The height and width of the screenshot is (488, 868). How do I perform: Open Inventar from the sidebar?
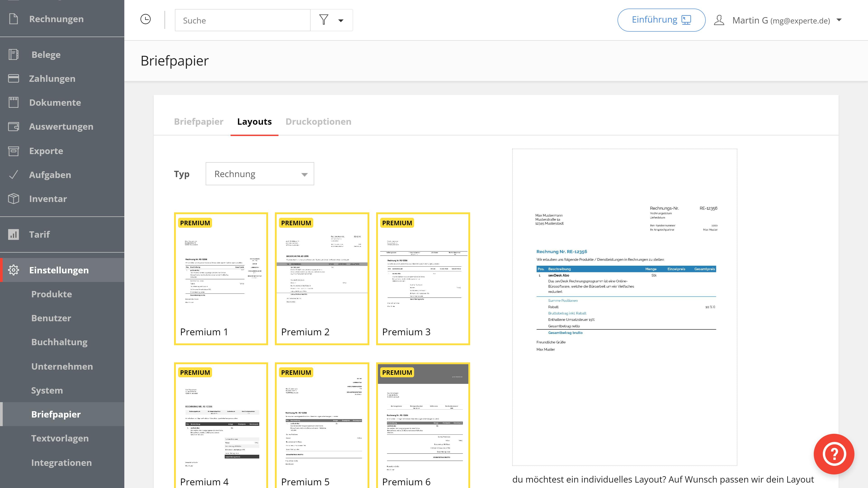coord(47,199)
